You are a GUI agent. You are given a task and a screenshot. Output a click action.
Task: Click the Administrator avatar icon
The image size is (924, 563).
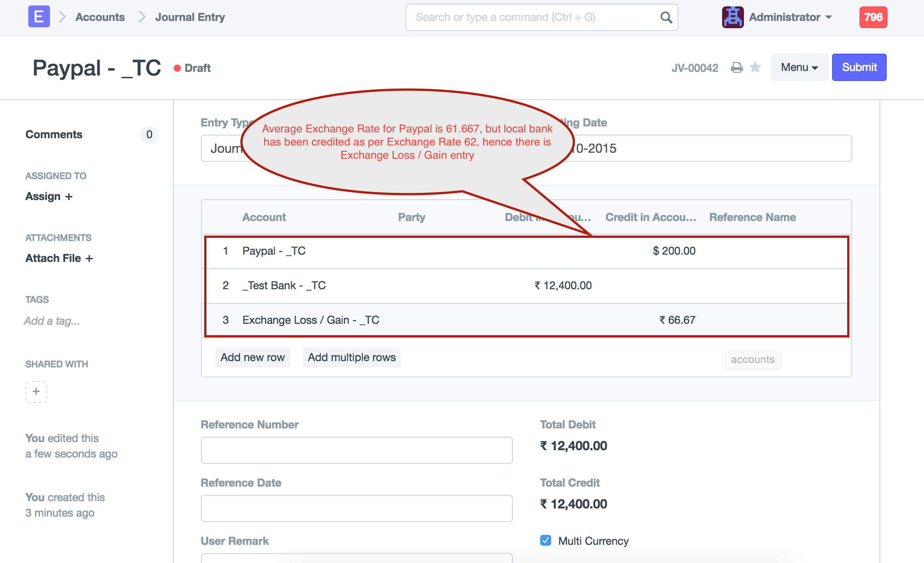(x=733, y=17)
